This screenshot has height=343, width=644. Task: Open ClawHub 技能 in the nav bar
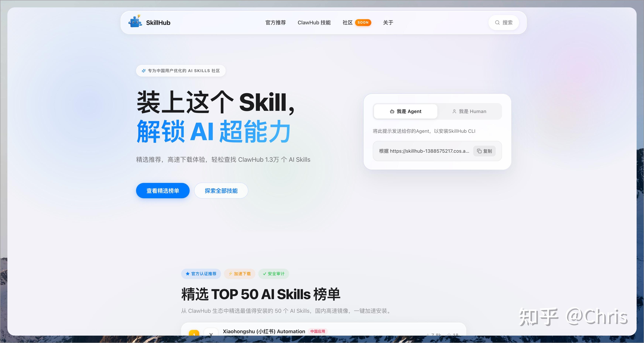click(x=314, y=23)
